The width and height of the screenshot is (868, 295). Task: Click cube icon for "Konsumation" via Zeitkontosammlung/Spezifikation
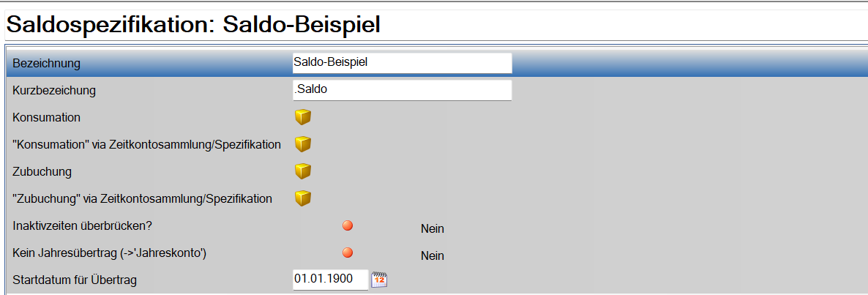[x=303, y=144]
